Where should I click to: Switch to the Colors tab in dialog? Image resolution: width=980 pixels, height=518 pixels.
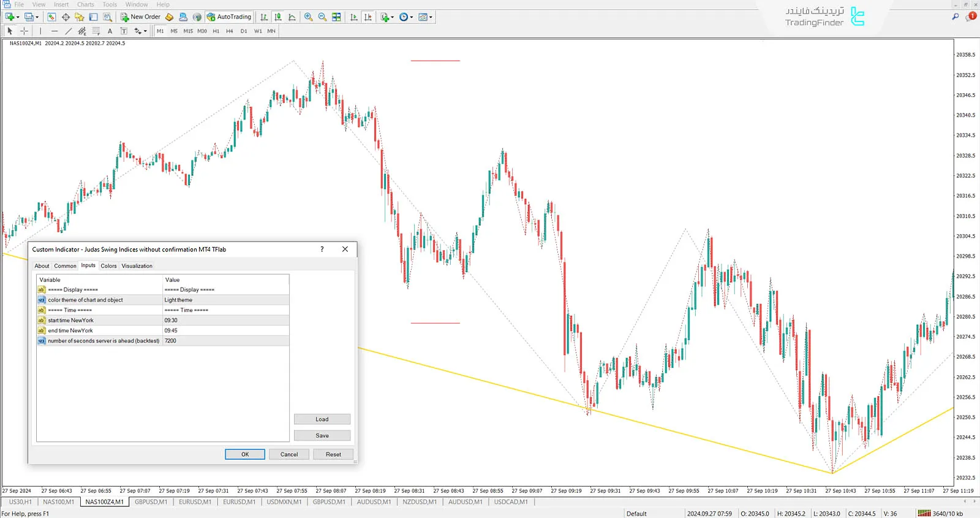[x=108, y=266]
